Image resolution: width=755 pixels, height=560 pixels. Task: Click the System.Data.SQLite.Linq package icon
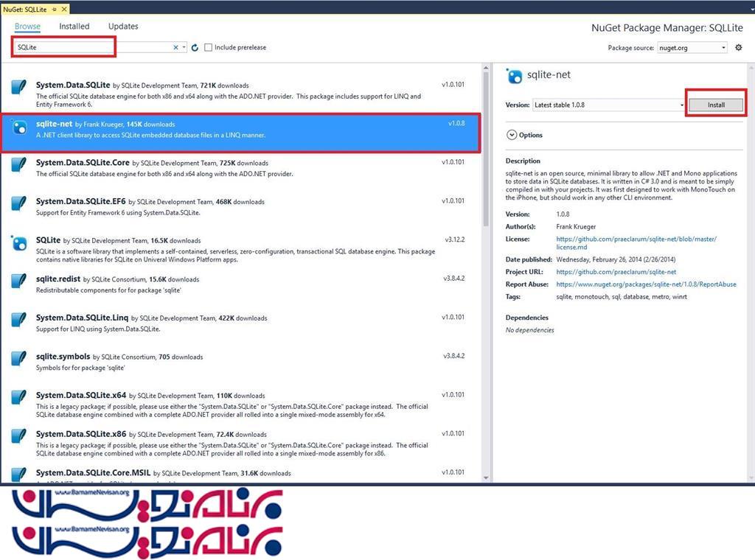[x=19, y=320]
